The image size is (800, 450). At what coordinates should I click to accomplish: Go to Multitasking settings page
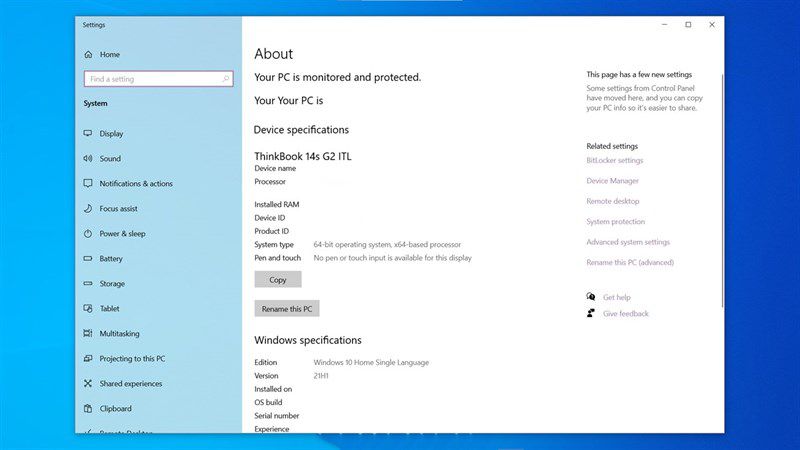[x=119, y=333]
